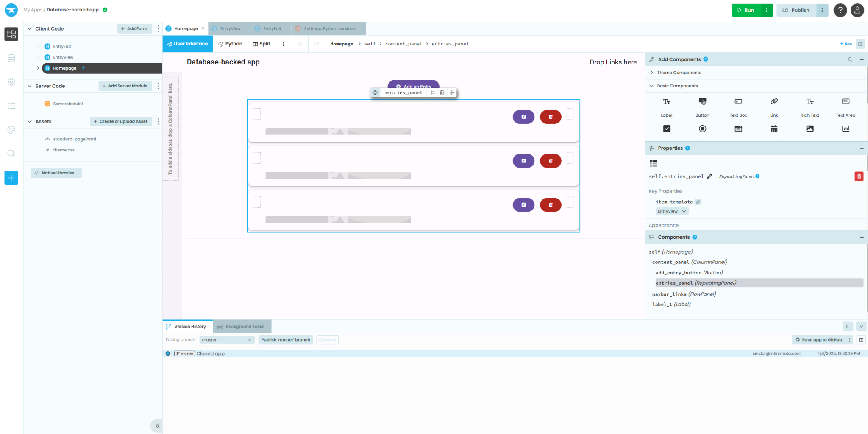The height and width of the screenshot is (434, 868).
Task: Select the Text Box component icon
Action: (x=738, y=102)
